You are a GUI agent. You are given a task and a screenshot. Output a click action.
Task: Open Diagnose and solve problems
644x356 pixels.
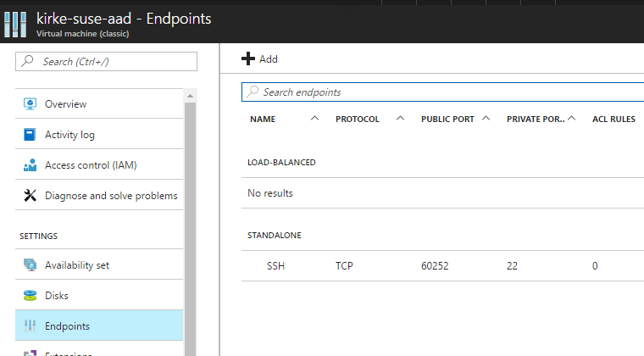pyautogui.click(x=99, y=196)
